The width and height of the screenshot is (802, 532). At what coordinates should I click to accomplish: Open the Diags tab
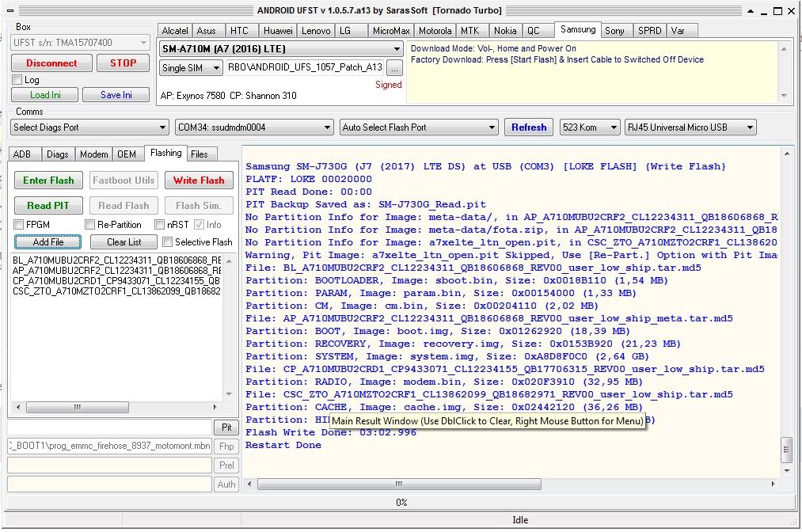(x=58, y=154)
